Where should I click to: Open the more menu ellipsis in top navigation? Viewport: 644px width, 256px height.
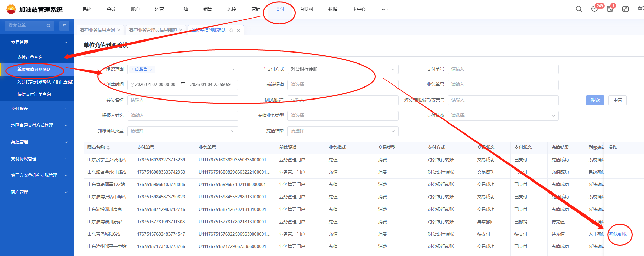click(x=384, y=9)
